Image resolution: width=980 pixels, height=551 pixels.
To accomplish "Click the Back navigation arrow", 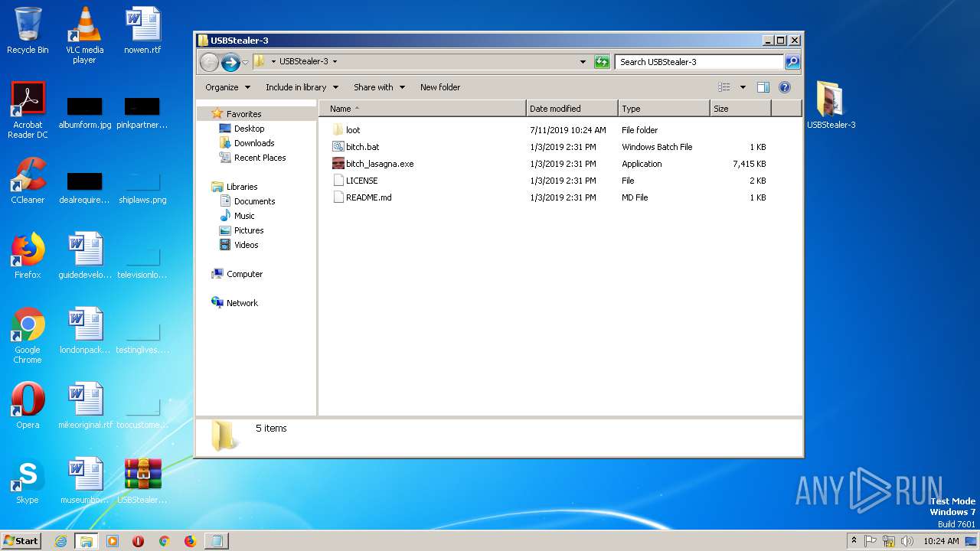I will [x=209, y=62].
